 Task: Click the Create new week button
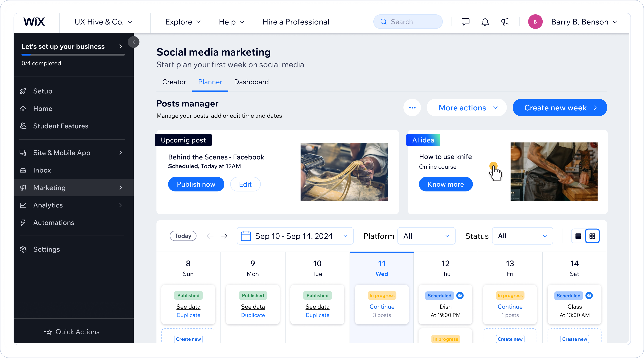[x=560, y=108]
